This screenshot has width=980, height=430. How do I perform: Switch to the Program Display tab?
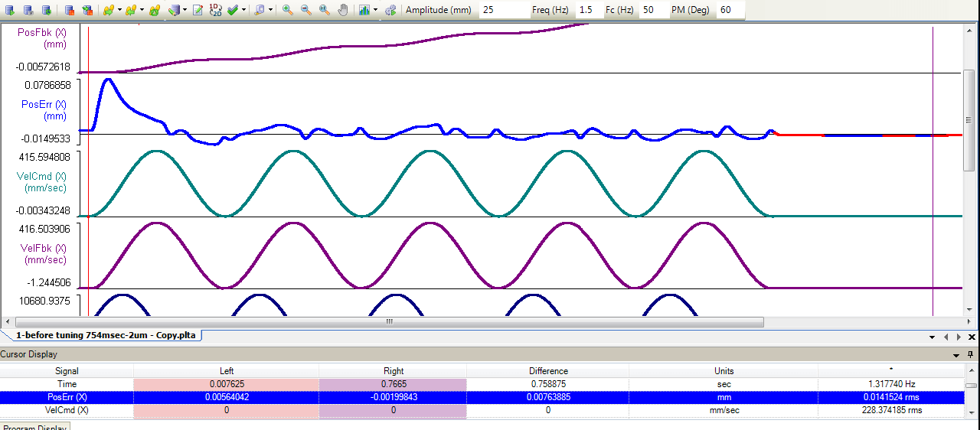pos(34,426)
